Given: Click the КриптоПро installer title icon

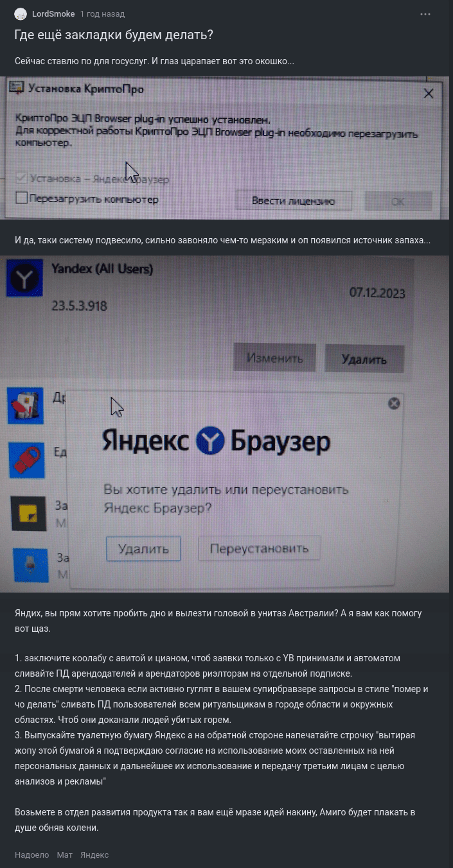Looking at the screenshot, I should [x=17, y=89].
